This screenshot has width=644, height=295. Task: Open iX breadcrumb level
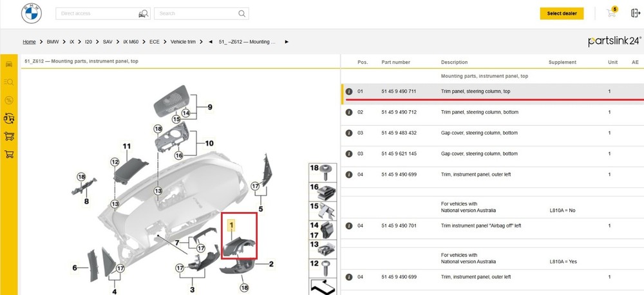[x=72, y=42]
